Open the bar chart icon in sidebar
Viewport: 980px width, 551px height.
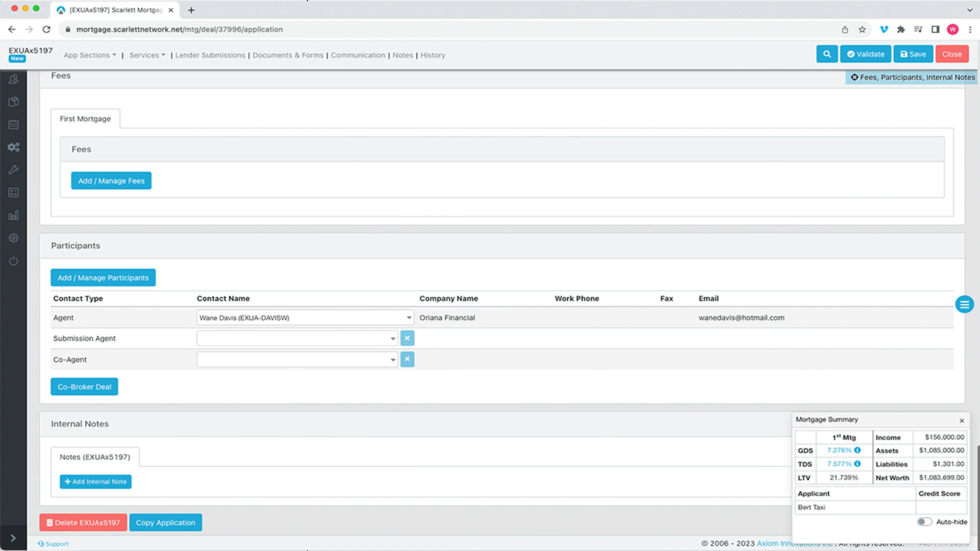(x=14, y=215)
